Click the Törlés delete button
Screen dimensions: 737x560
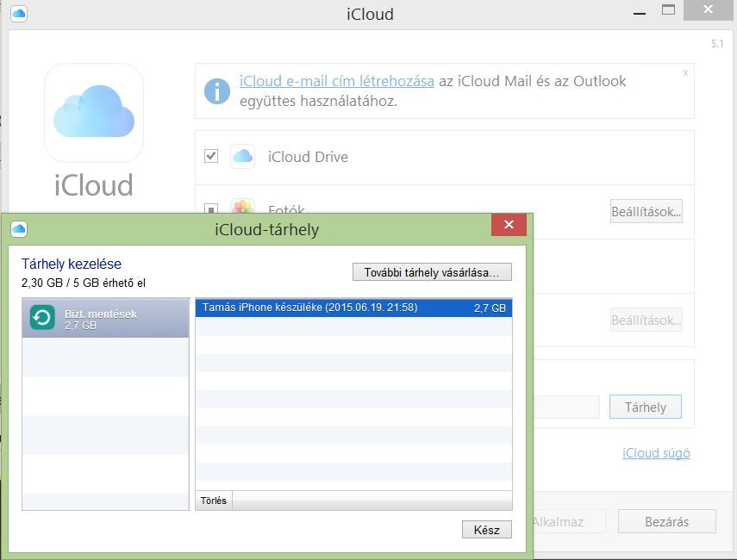click(214, 501)
